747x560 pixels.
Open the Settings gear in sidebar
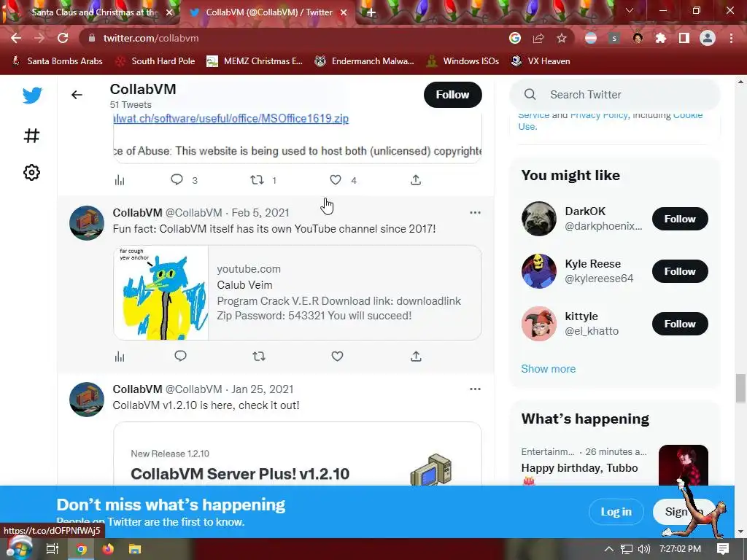[x=31, y=172]
